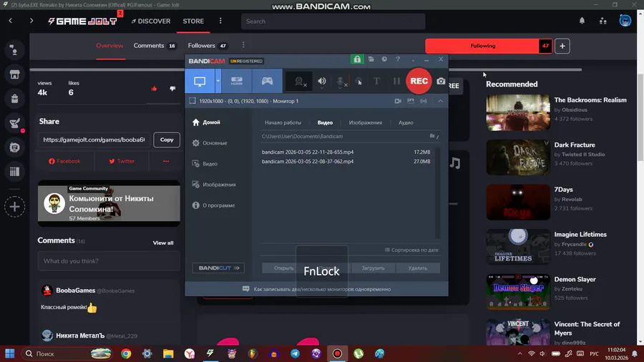644x362 pixels.
Task: Open Google Chrome from the taskbar
Action: click(x=126, y=354)
